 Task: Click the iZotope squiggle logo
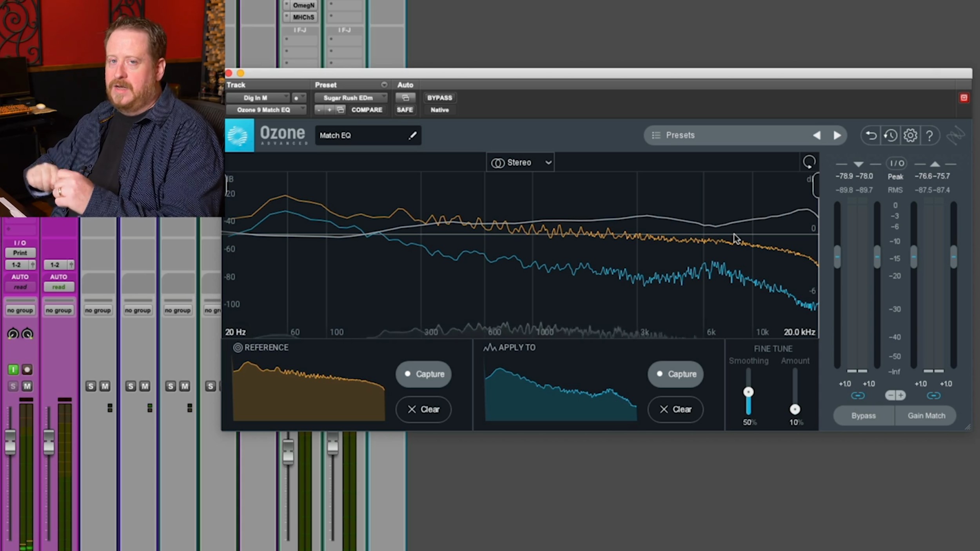point(955,136)
